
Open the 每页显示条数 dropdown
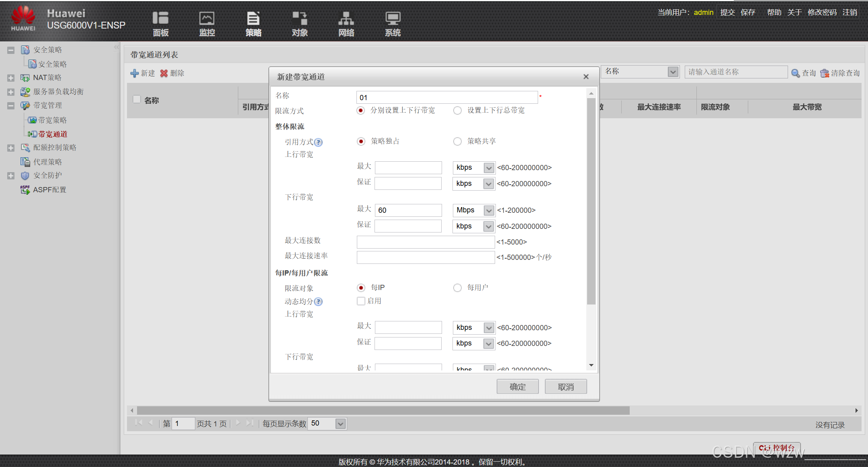340,424
